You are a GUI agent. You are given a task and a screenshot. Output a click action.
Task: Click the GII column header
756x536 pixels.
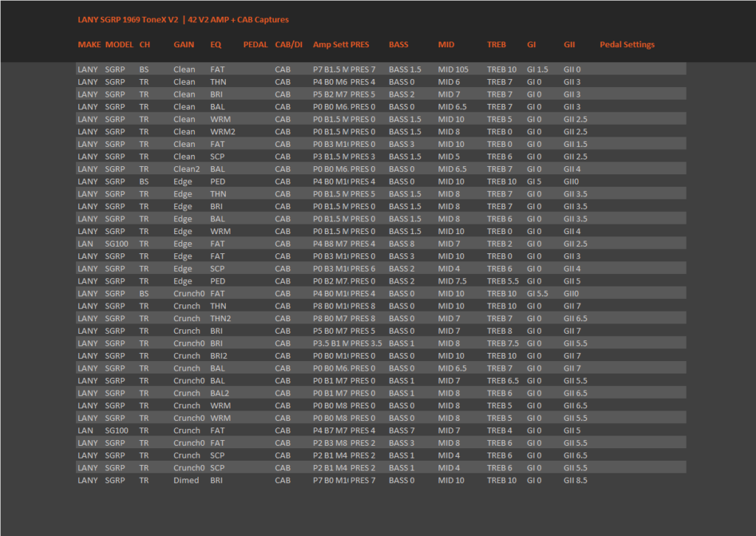[x=569, y=44]
